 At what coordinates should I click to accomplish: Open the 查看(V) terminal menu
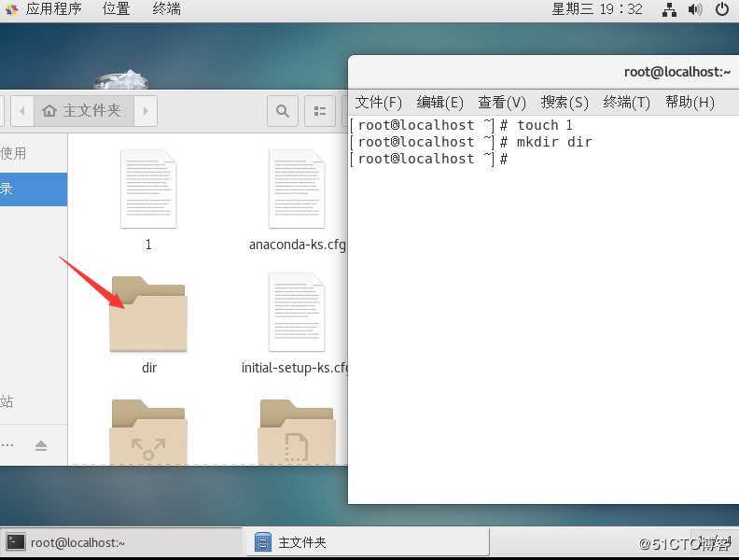[x=502, y=102]
